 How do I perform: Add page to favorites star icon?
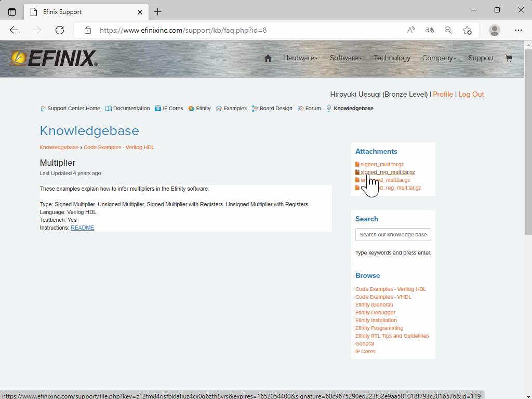(x=467, y=30)
